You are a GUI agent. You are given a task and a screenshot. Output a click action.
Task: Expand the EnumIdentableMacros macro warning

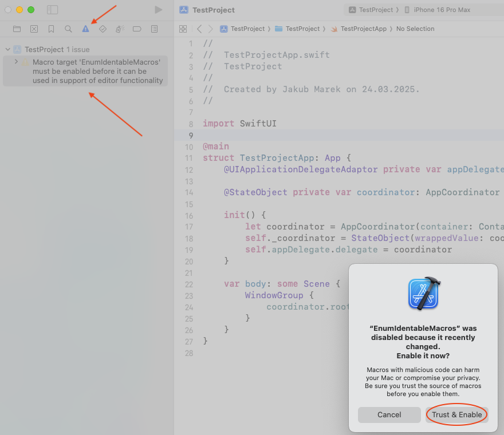(x=16, y=62)
